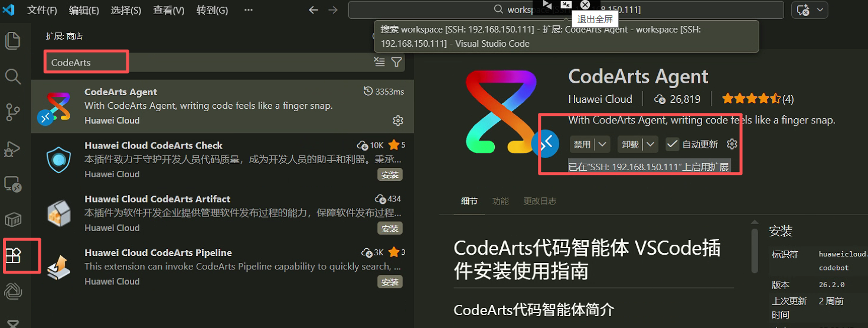Click the CodeArts Check shield icon
The height and width of the screenshot is (328, 868).
(x=59, y=160)
